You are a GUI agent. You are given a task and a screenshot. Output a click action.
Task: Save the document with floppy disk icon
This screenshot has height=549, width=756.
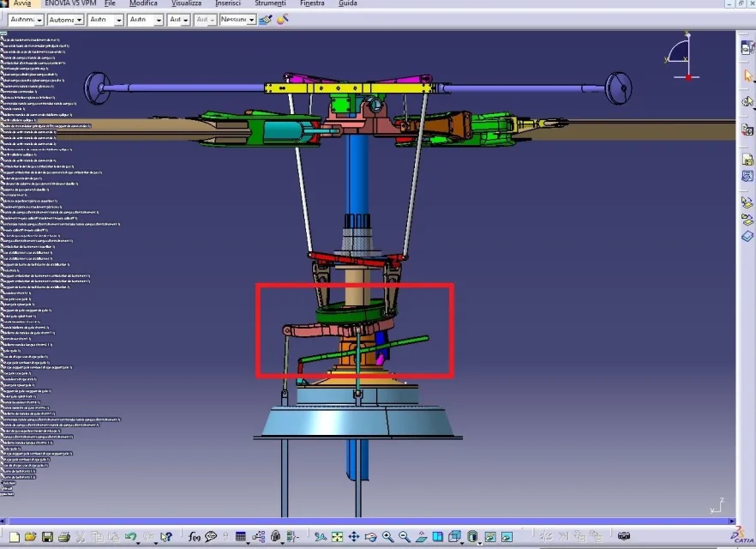click(47, 536)
